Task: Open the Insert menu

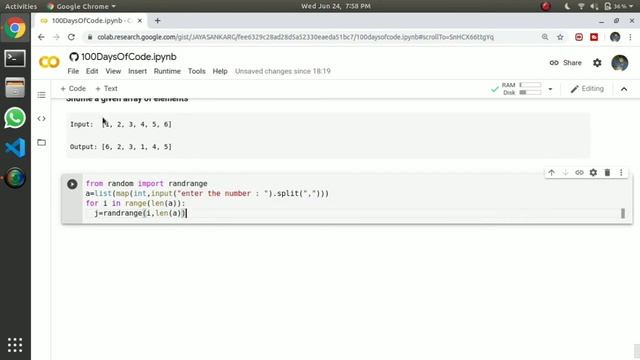Action: point(138,71)
